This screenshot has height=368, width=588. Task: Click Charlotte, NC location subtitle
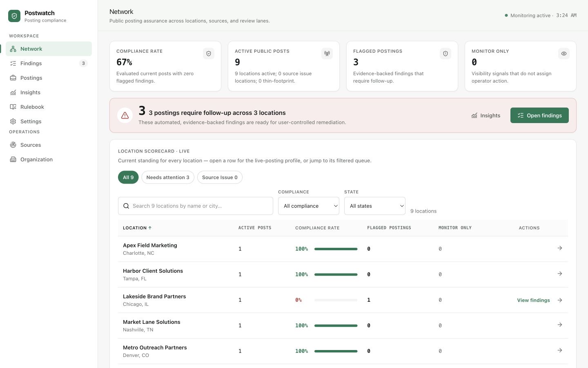tap(138, 253)
